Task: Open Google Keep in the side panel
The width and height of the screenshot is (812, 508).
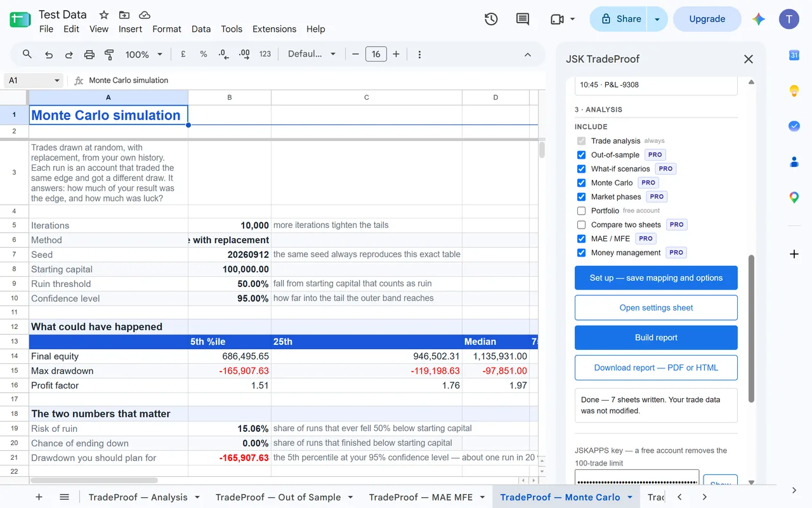Action: [x=794, y=91]
